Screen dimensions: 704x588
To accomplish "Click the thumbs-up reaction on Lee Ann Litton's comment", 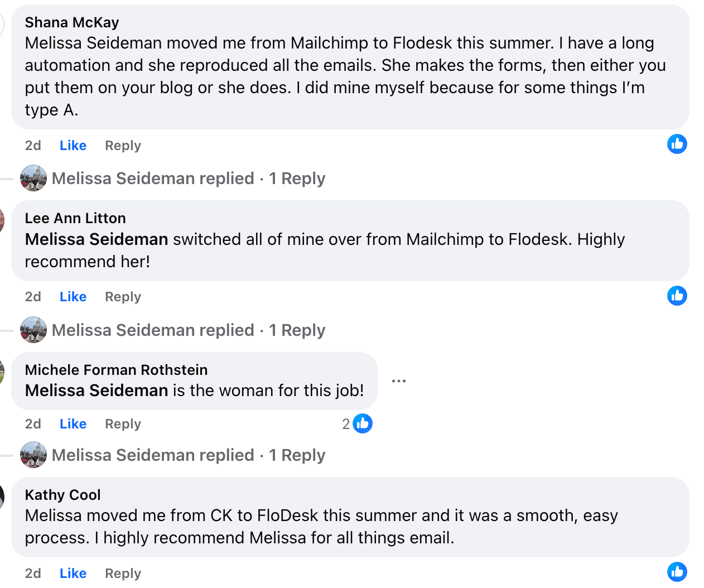I will 677,296.
